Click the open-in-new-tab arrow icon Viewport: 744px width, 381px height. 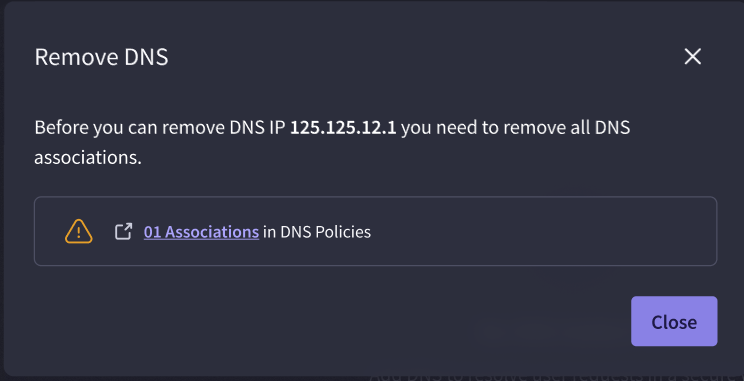click(123, 232)
